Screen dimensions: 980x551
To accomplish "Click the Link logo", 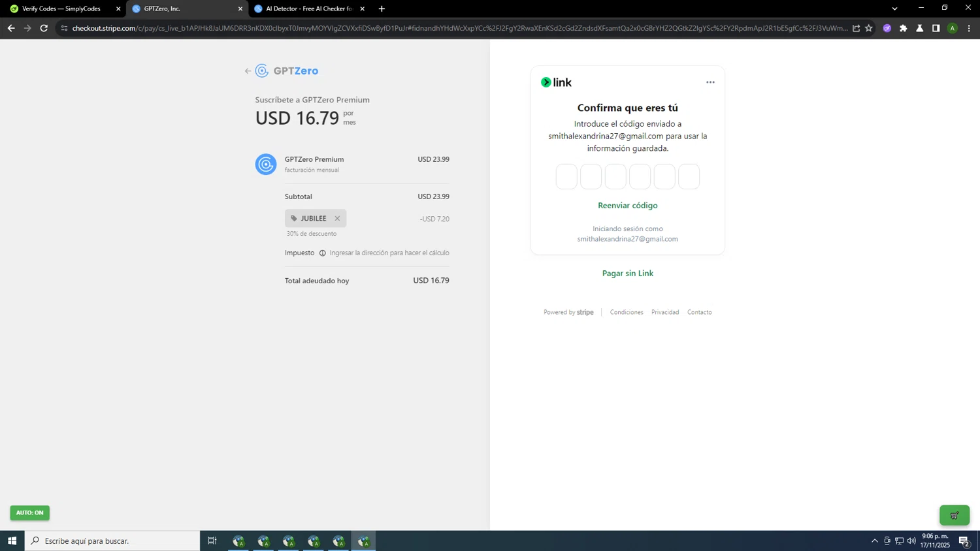I will (556, 82).
